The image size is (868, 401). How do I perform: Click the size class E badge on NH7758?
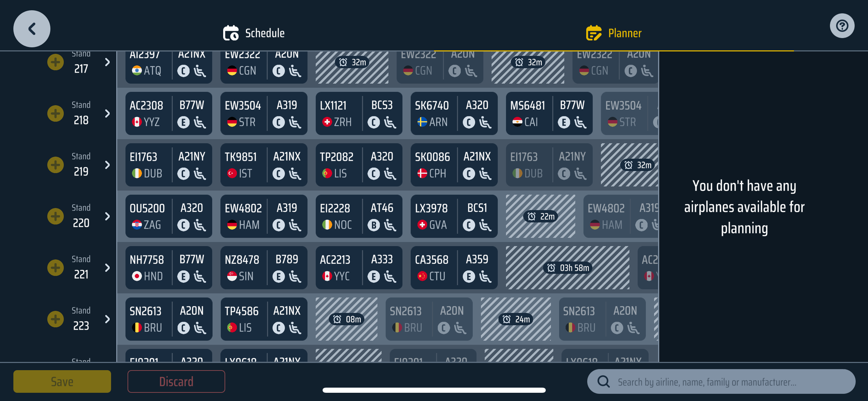click(183, 277)
